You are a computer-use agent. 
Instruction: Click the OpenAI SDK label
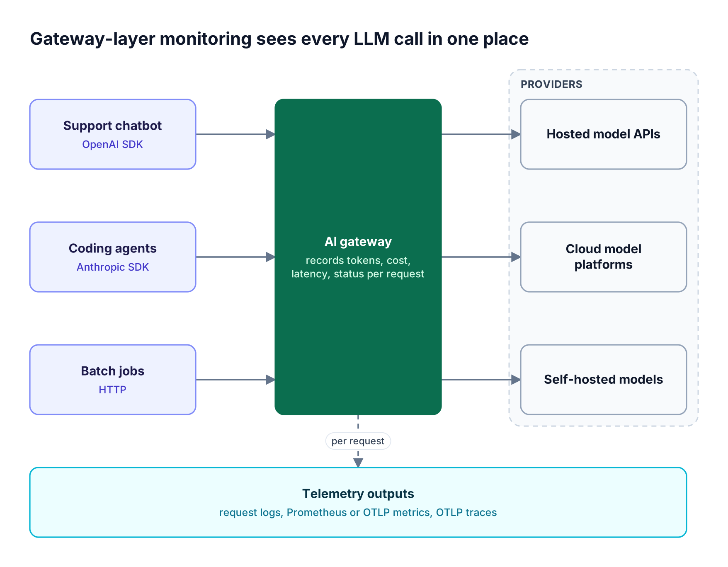[112, 144]
